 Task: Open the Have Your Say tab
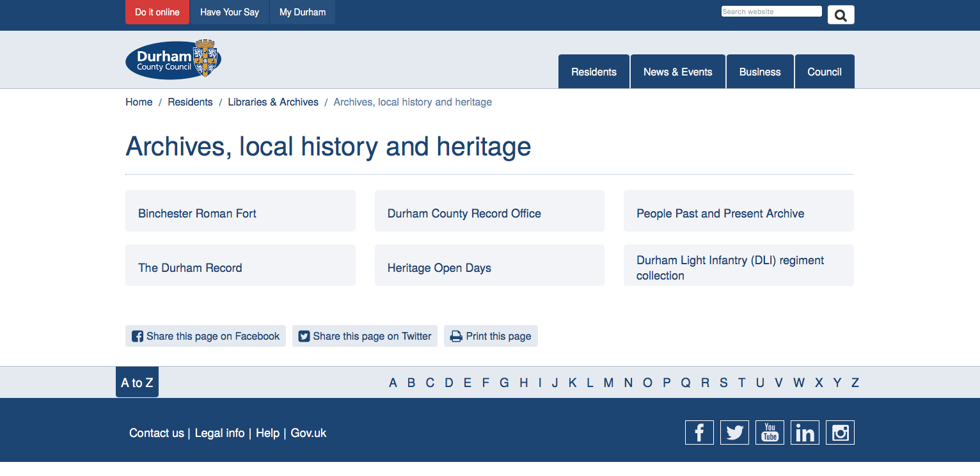(230, 12)
